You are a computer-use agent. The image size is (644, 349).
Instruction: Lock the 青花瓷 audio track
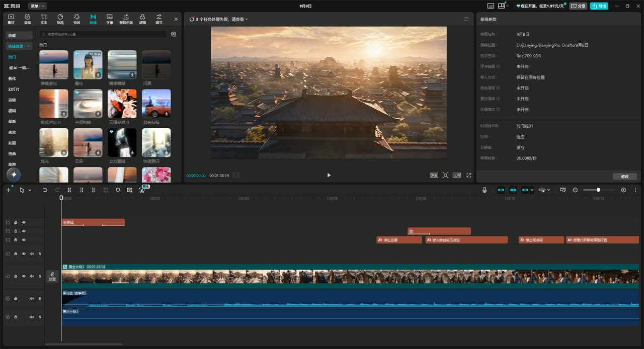(16, 298)
